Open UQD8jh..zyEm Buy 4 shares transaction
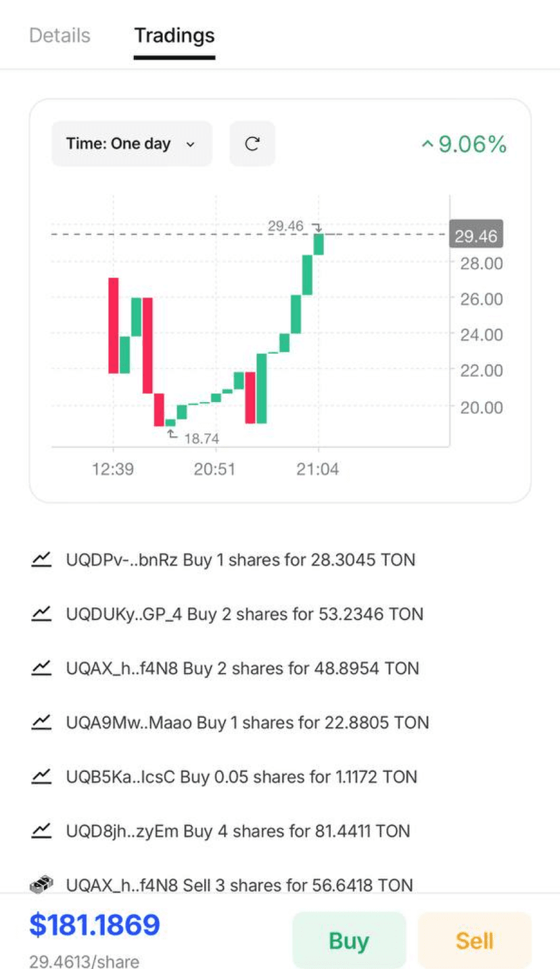 (x=237, y=830)
